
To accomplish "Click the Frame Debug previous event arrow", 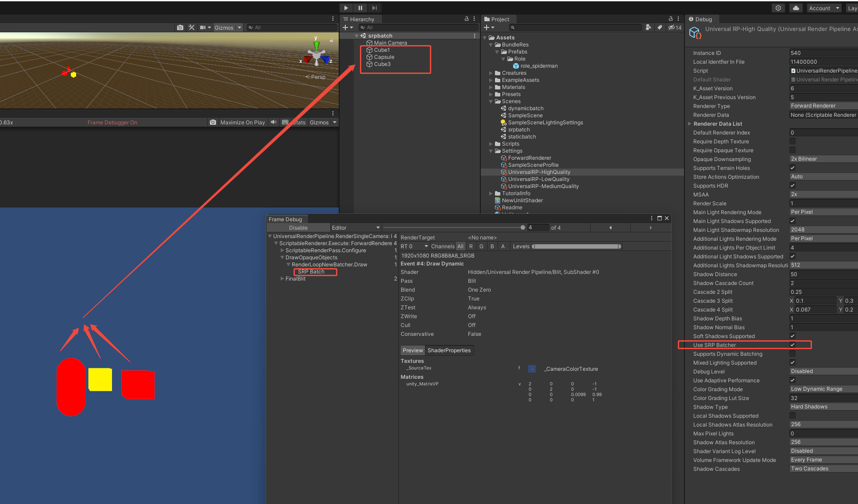I will coord(611,228).
